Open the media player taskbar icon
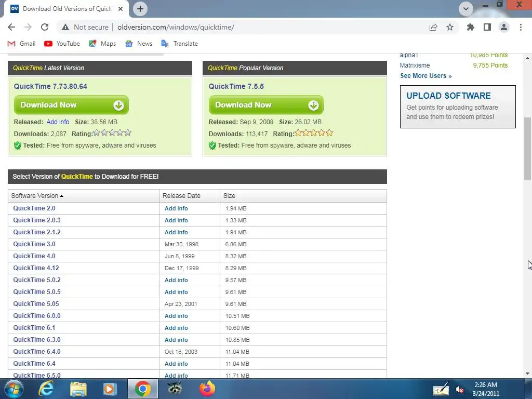 [x=110, y=389]
